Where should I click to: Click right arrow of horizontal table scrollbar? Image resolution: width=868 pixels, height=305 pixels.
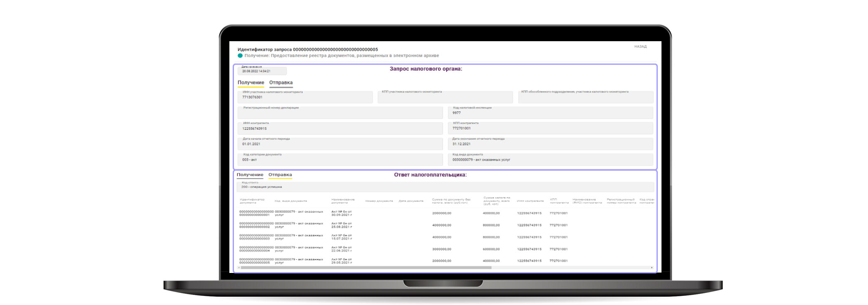tap(652, 268)
